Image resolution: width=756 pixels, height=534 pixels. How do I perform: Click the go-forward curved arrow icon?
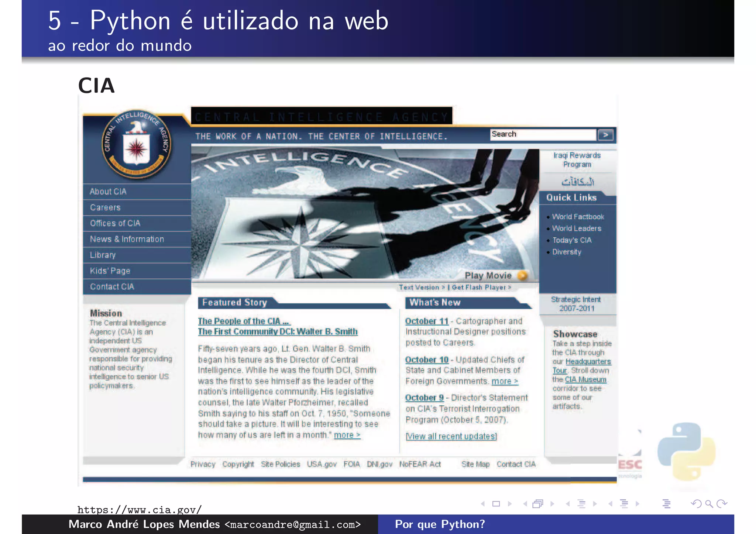pos(722,504)
